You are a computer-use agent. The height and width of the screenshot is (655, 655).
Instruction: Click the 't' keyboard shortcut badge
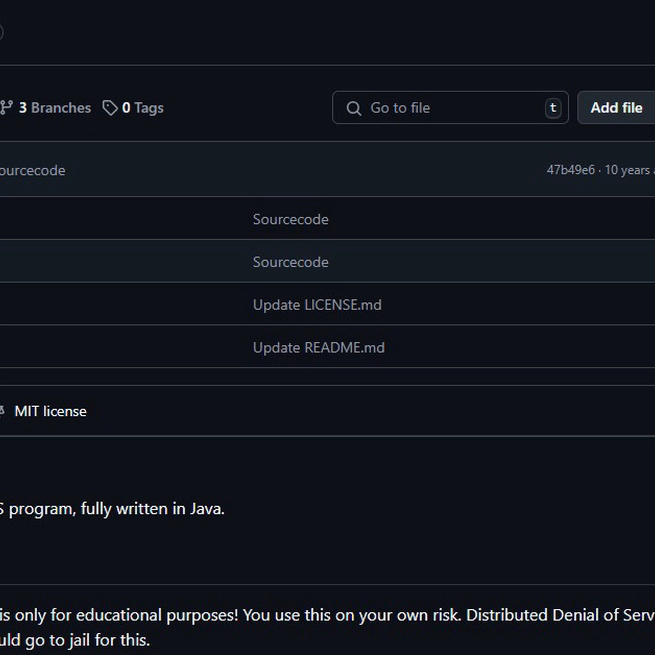552,108
